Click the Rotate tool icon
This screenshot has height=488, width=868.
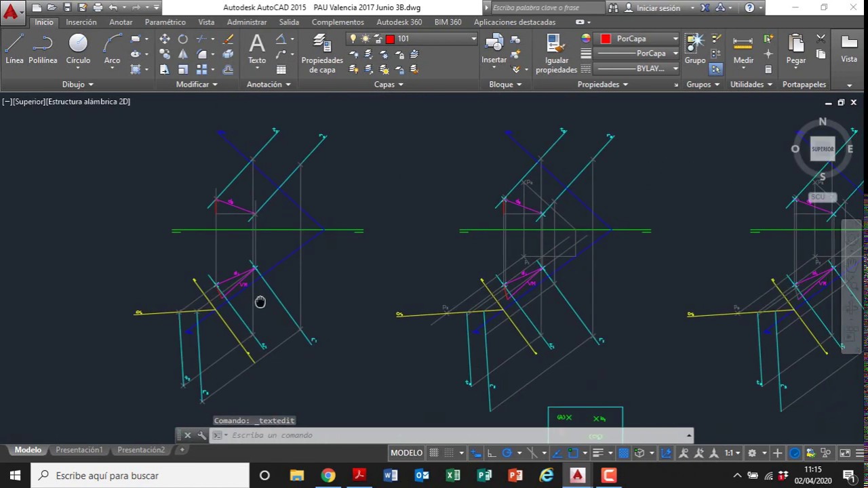click(x=183, y=39)
